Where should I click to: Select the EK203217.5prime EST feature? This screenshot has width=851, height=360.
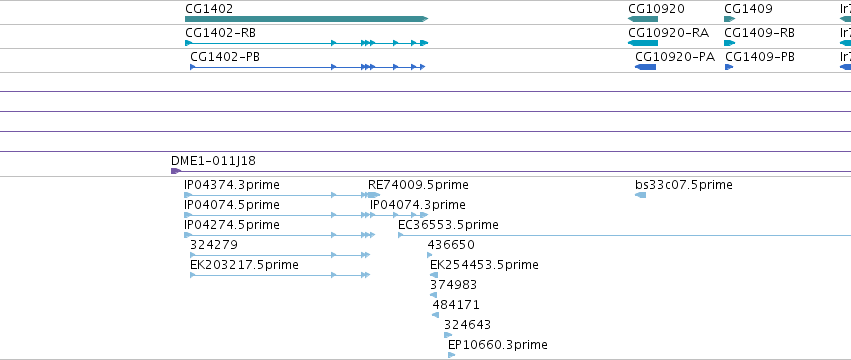click(280, 275)
